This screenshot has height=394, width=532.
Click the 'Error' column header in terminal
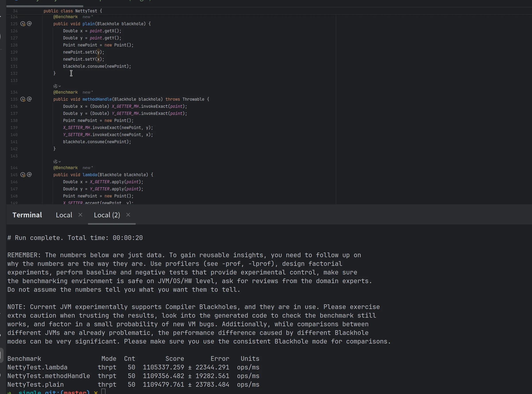pos(220,359)
